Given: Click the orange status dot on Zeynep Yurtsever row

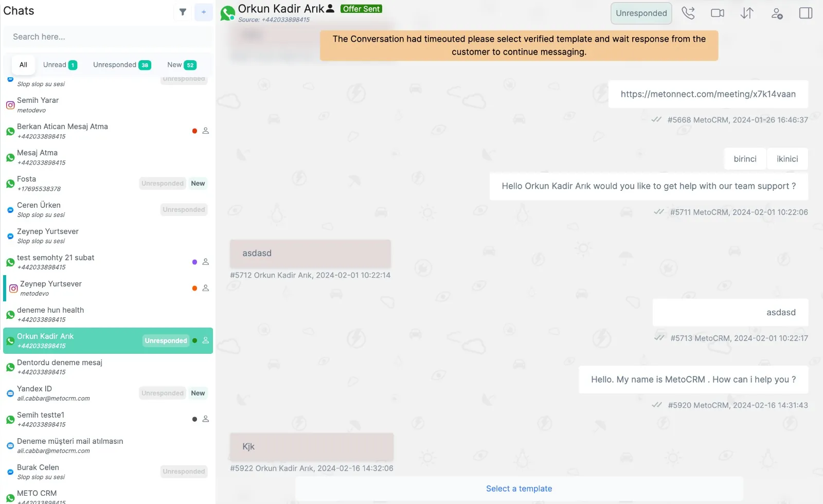Looking at the screenshot, I should tap(194, 289).
